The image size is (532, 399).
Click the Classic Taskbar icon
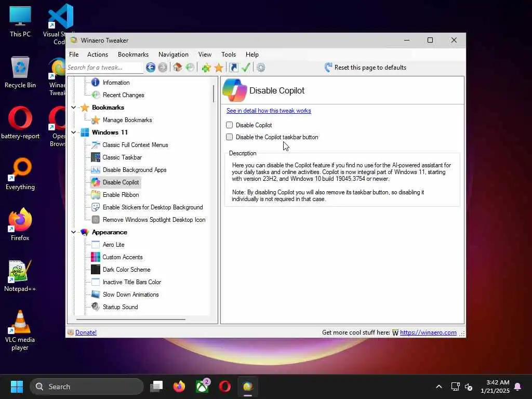tap(96, 157)
